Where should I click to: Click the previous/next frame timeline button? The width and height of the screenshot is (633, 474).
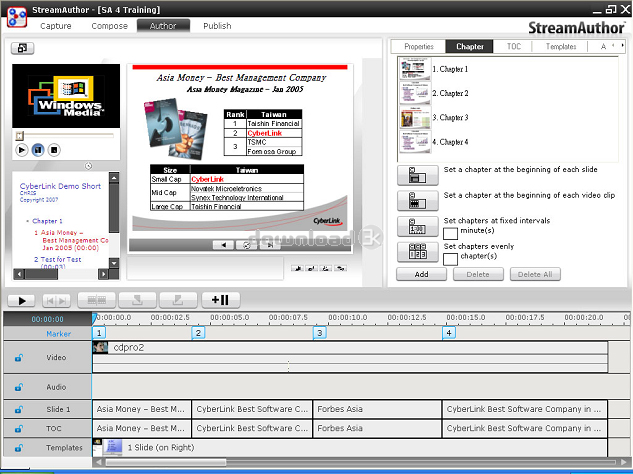click(57, 300)
